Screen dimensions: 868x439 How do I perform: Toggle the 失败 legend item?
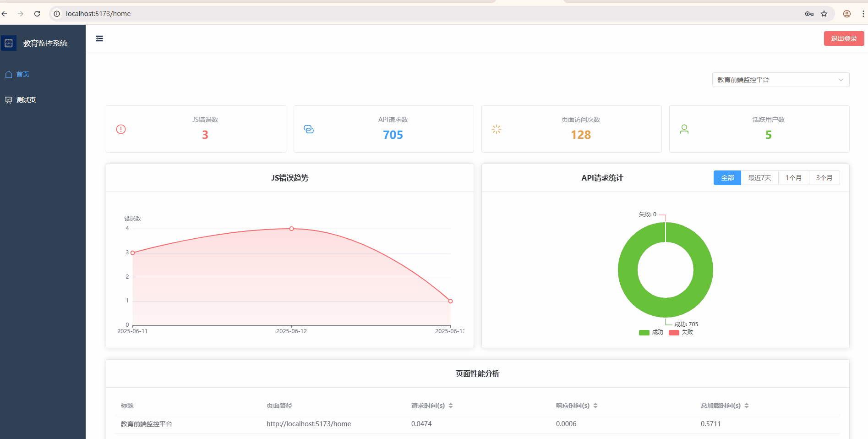(x=681, y=332)
